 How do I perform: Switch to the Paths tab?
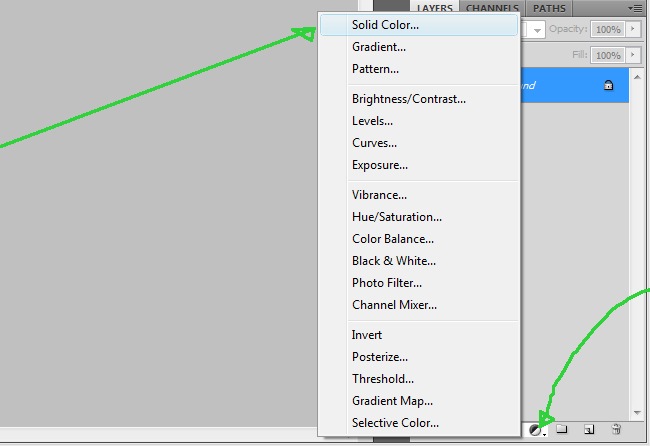(x=549, y=8)
